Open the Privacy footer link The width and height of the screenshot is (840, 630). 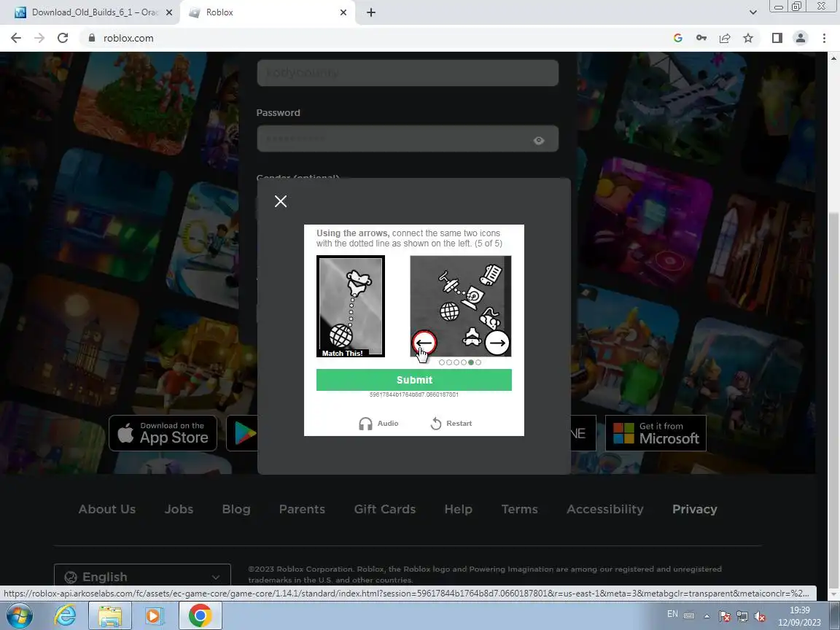pos(695,509)
